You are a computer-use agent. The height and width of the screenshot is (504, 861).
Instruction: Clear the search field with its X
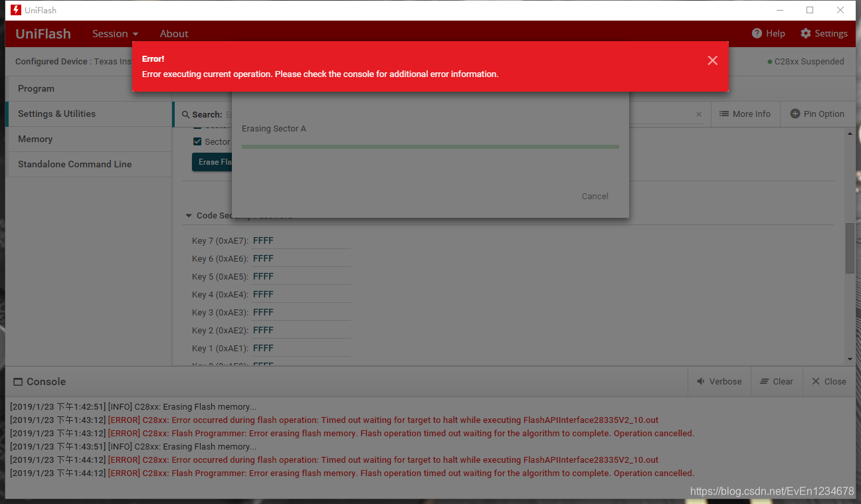(699, 114)
